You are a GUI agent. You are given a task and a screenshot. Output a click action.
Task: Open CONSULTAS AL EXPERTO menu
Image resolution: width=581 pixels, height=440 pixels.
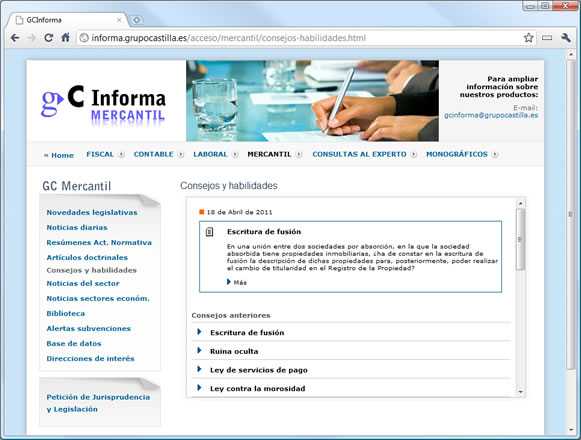tap(359, 155)
